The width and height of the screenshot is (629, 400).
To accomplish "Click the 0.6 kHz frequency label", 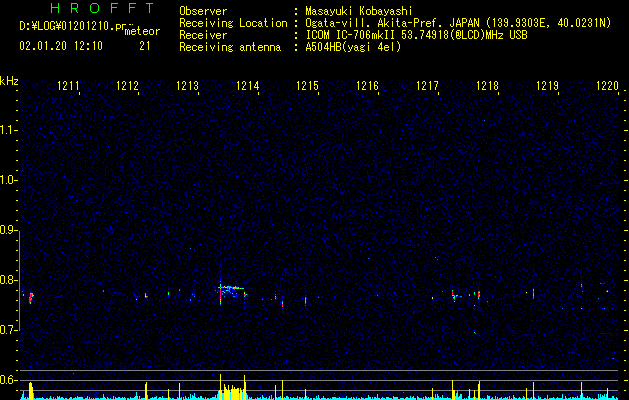I will (x=7, y=380).
